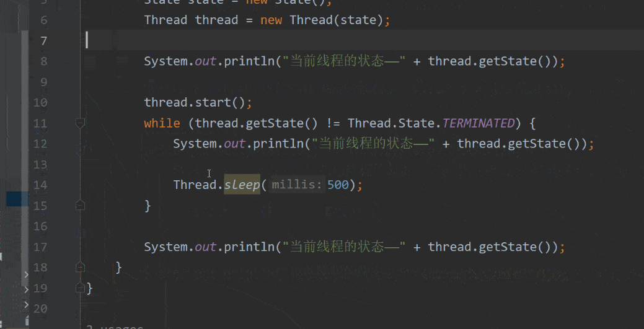Click the fold end marker on line 15
The width and height of the screenshot is (644, 329).
(80, 205)
